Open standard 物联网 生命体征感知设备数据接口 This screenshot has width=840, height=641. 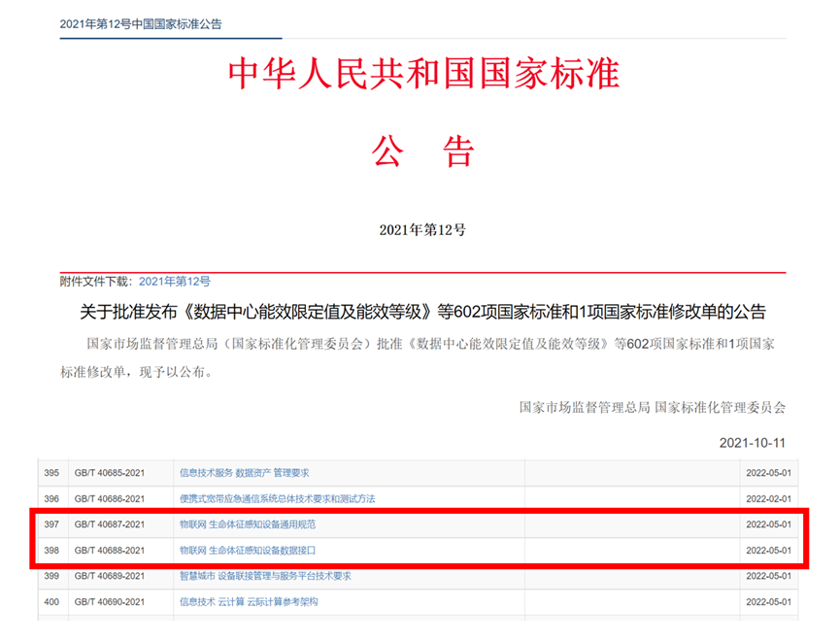tap(248, 551)
